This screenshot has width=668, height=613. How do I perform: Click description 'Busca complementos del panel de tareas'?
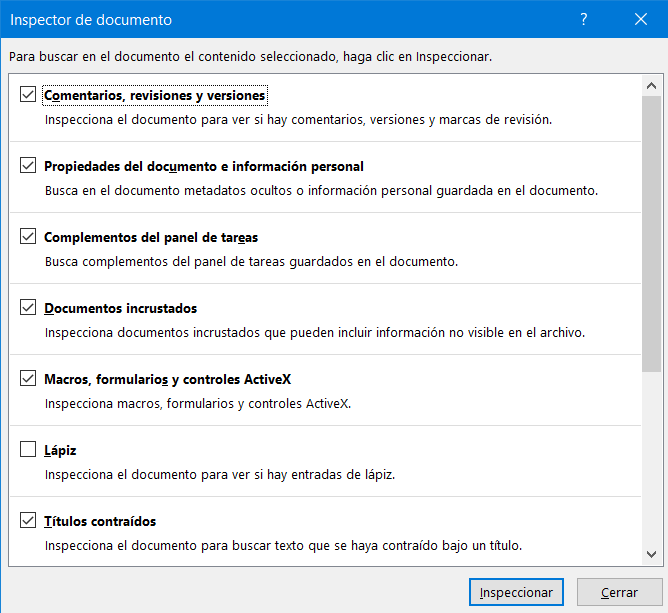pyautogui.click(x=251, y=262)
